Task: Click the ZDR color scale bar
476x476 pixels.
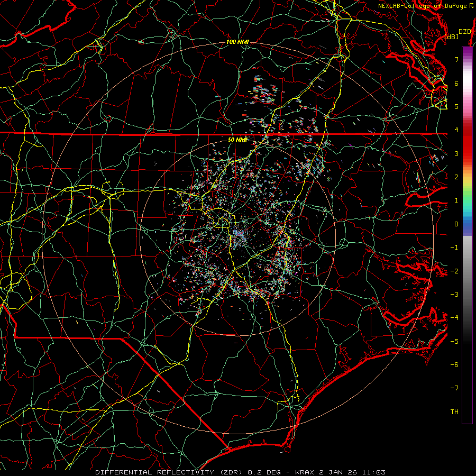Action: pos(467,235)
